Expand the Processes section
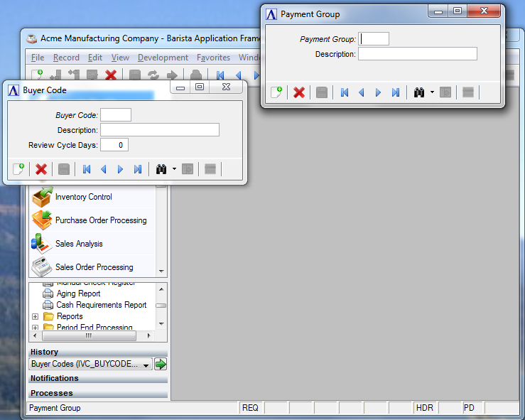 click(x=98, y=393)
